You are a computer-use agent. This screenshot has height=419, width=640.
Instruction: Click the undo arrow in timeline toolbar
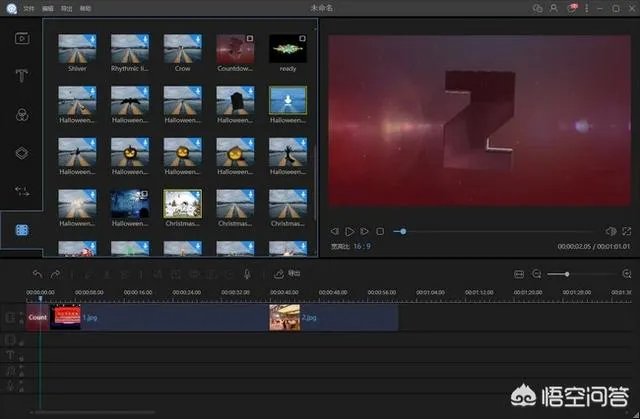[37, 273]
